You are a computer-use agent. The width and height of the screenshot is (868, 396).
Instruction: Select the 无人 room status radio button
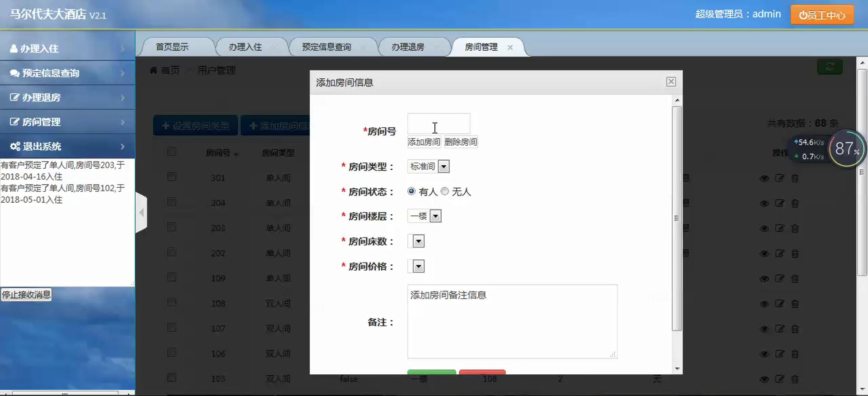tap(445, 191)
